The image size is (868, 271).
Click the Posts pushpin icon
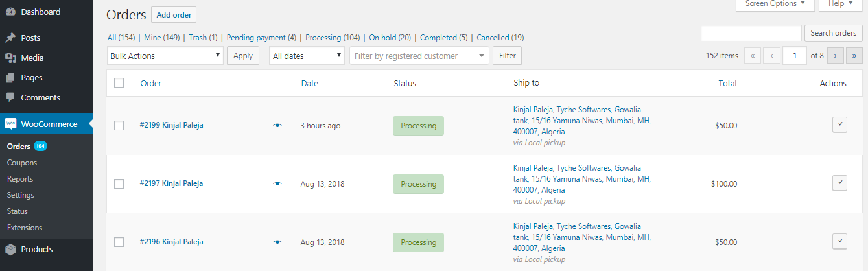coord(10,38)
